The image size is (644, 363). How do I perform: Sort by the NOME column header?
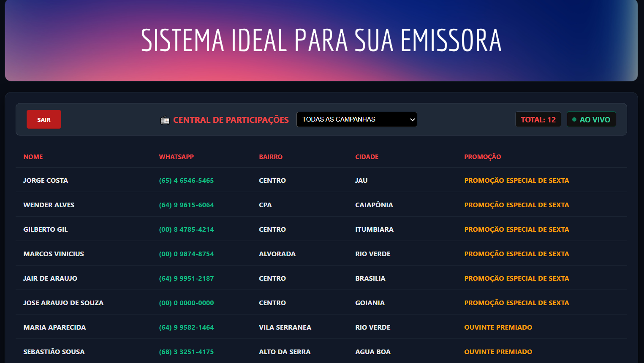pyautogui.click(x=33, y=157)
